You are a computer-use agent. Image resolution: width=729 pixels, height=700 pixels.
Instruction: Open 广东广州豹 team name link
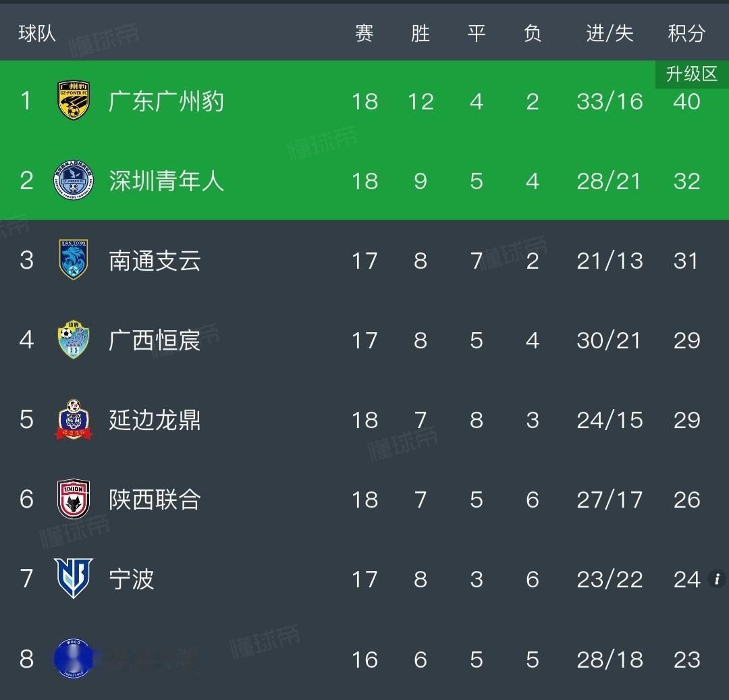(x=166, y=101)
